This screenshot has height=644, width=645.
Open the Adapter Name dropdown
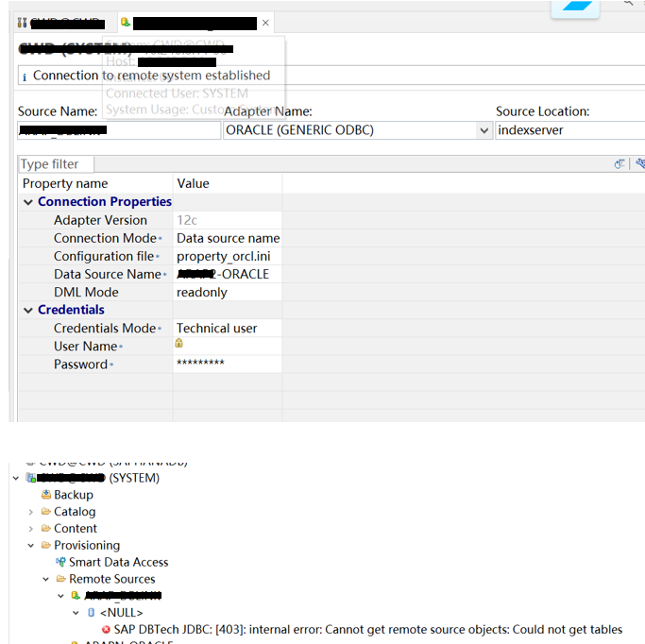[484, 130]
